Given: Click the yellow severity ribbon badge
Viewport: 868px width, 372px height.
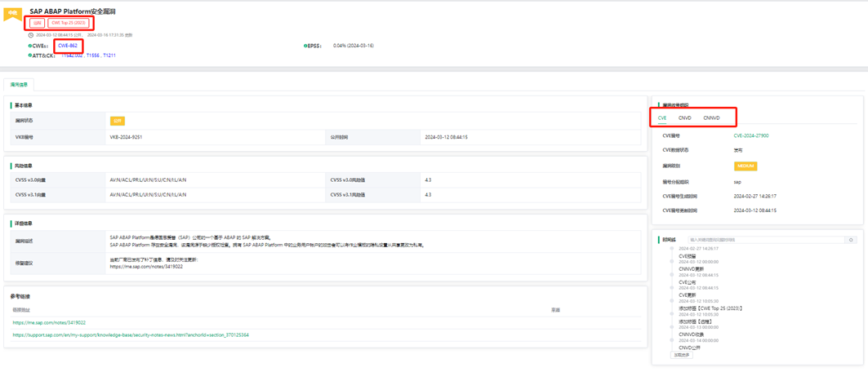Looking at the screenshot, I should (12, 13).
